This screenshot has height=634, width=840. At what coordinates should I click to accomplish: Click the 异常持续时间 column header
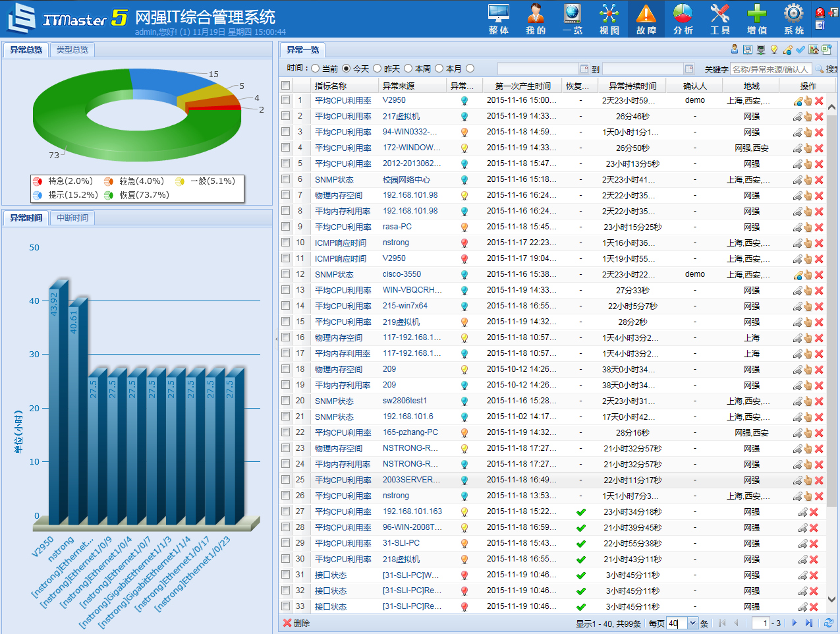click(632, 86)
